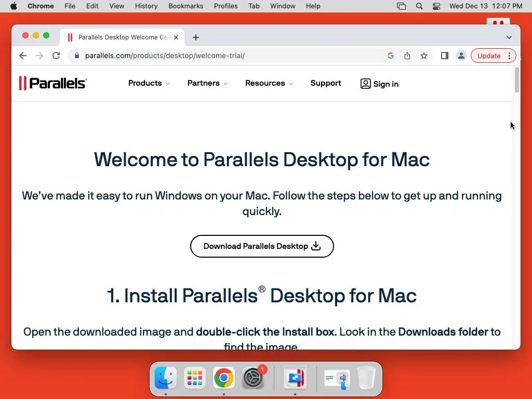Open the Bookmarks menu

coord(186,6)
